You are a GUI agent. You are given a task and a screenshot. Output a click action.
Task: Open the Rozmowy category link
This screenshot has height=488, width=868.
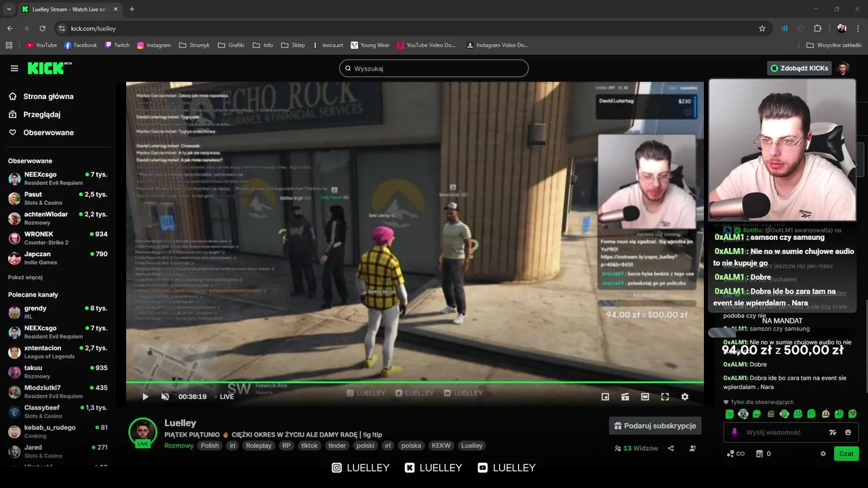click(178, 445)
